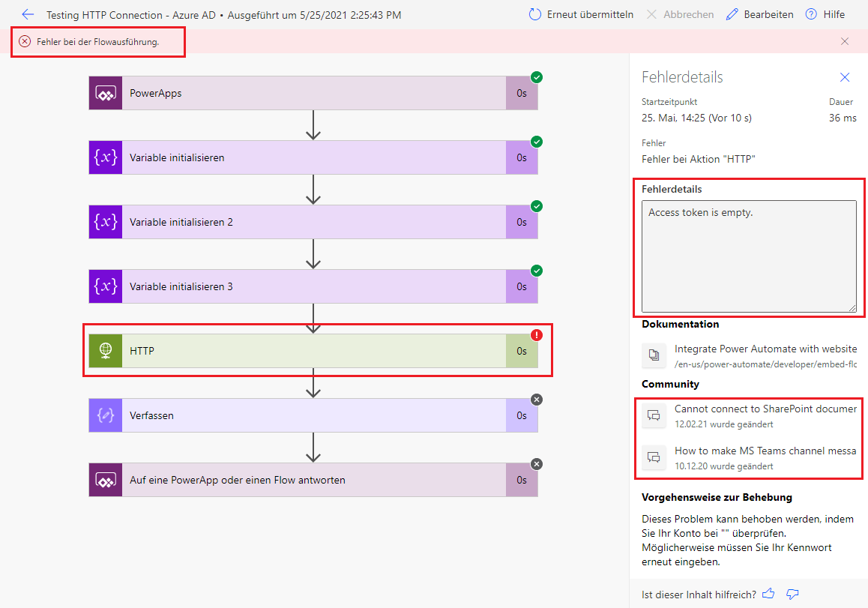Click the error details textbox resize handle

click(x=852, y=308)
